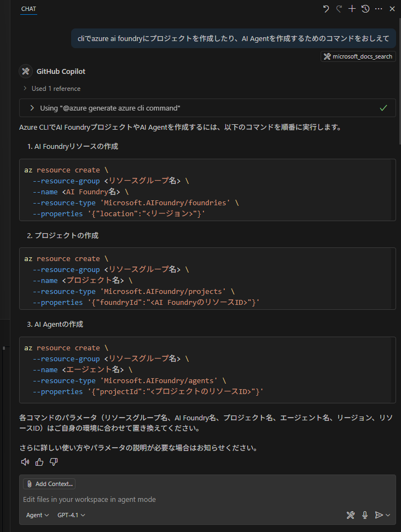Start voice input with microphone icon
Screen dimensions: 401x532
[x=365, y=515]
